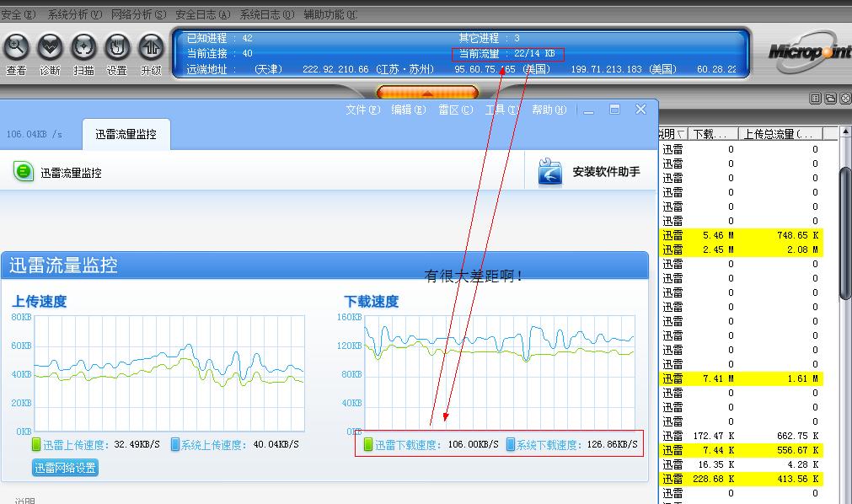Open the 工具(T) menu in Xunlei window
The image size is (852, 504).
[502, 110]
